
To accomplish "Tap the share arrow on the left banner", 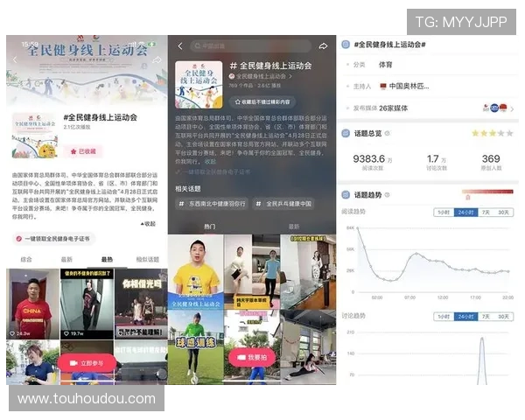I will [157, 60].
